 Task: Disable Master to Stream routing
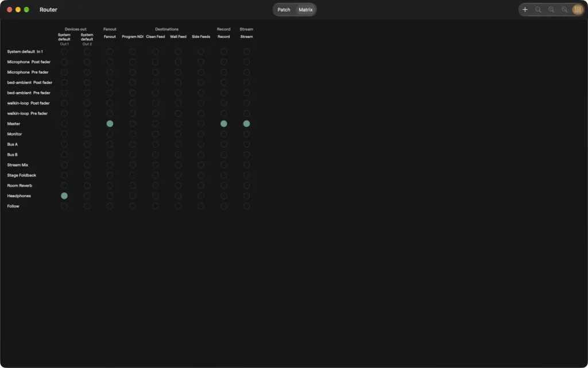click(246, 124)
